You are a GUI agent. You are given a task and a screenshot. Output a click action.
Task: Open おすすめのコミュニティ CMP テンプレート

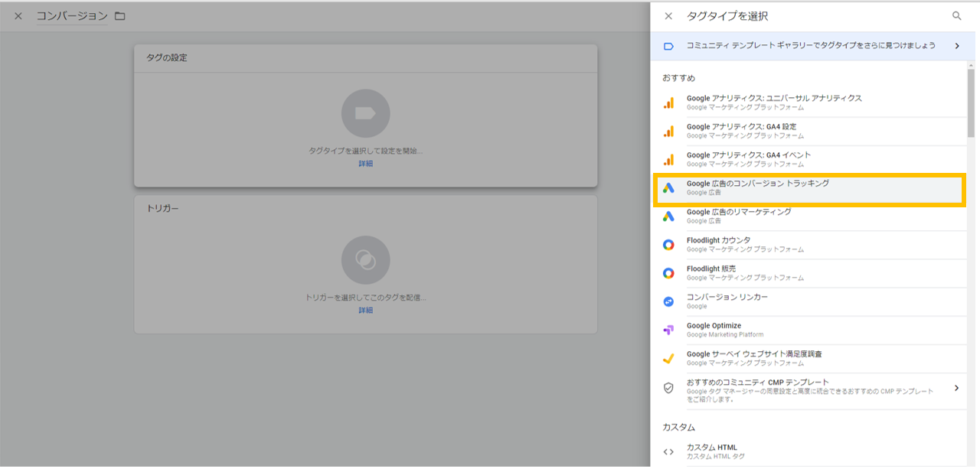click(814, 390)
